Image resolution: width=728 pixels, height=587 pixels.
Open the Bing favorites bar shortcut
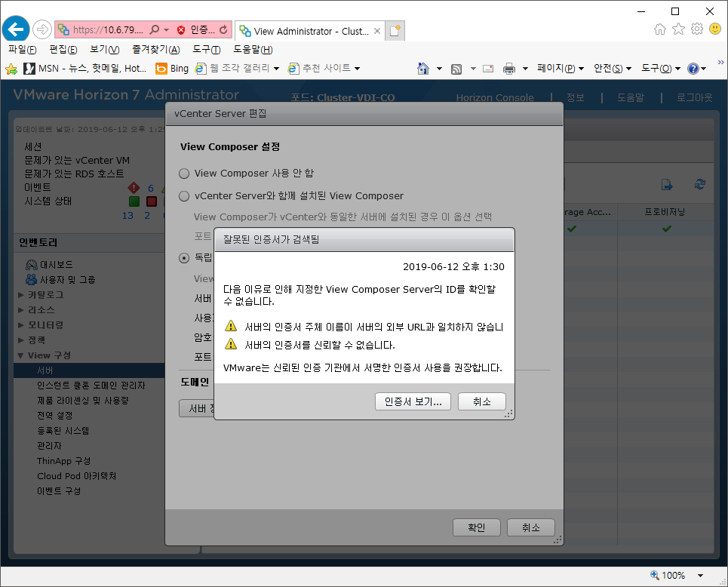click(x=172, y=69)
